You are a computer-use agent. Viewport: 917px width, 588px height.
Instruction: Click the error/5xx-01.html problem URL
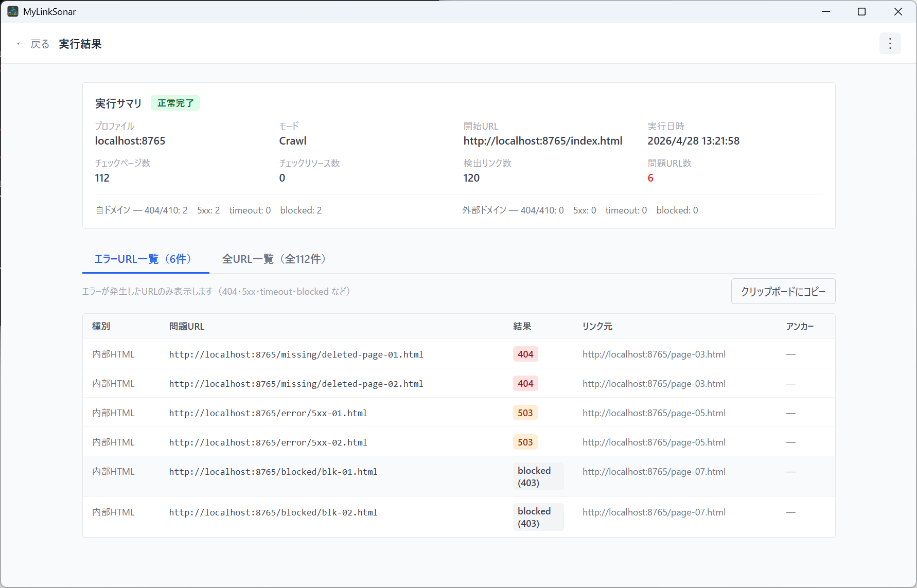pyautogui.click(x=268, y=413)
